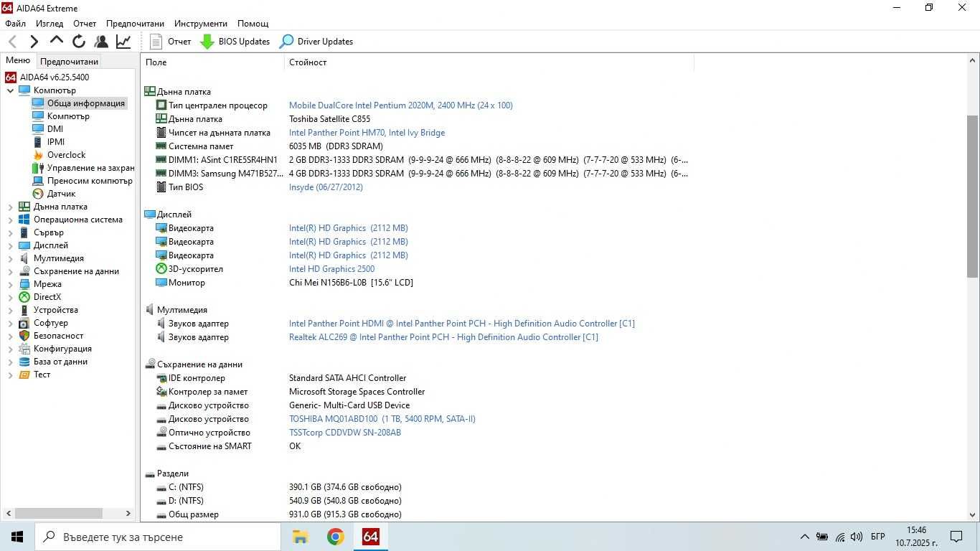Expand the Мултимедия tree node
Screen dimensions: 980x551
tap(10, 258)
